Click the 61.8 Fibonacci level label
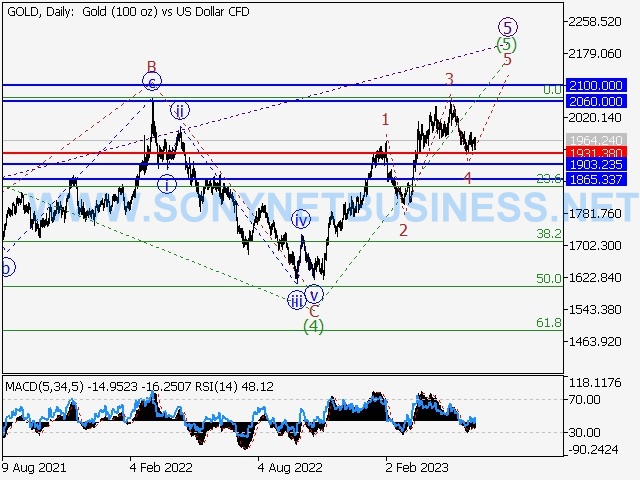Screen dimensions: 640x480 (x=549, y=323)
